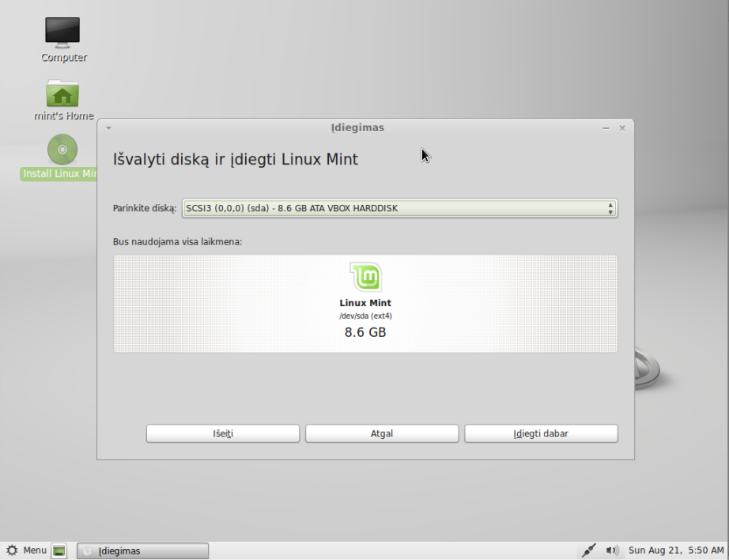Open the network connection tray icon
This screenshot has width=729, height=560.
(x=588, y=551)
